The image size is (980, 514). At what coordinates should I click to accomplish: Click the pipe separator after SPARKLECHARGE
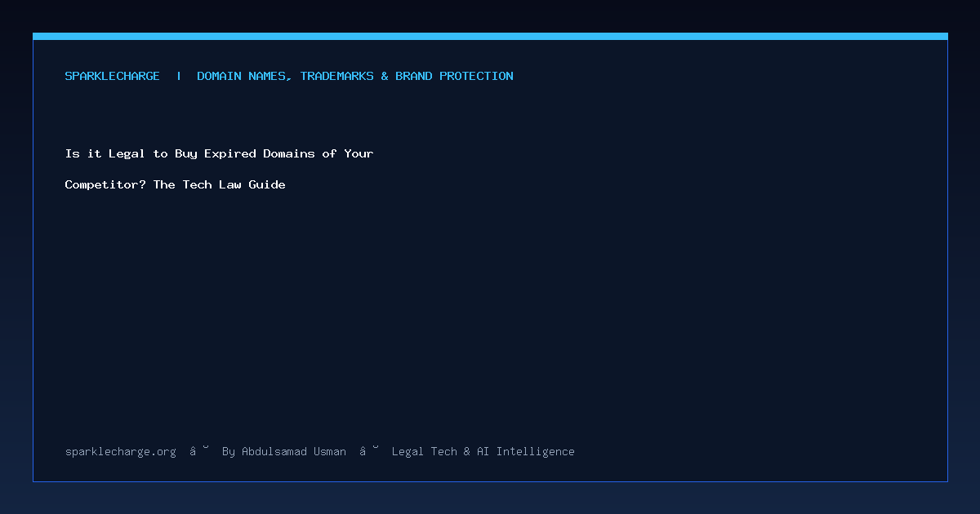click(179, 76)
